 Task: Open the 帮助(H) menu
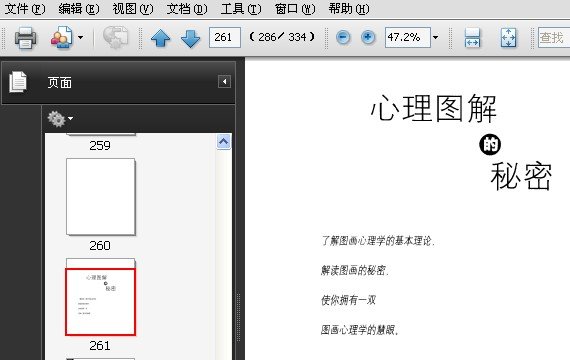(x=349, y=9)
